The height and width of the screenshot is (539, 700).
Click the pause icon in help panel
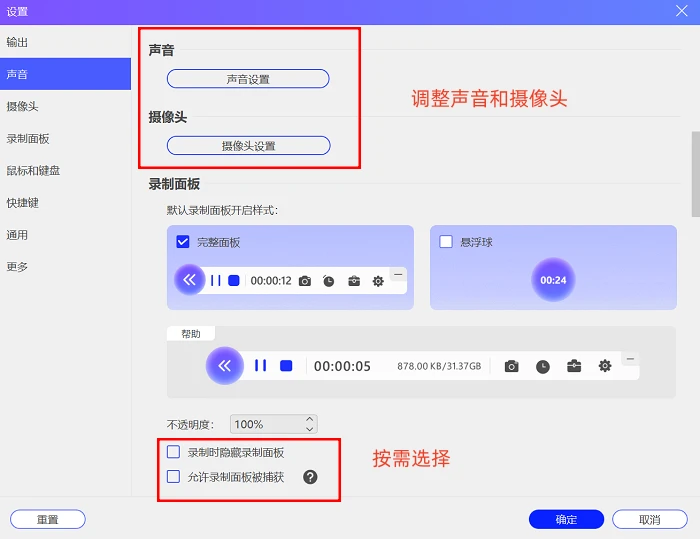pos(260,365)
